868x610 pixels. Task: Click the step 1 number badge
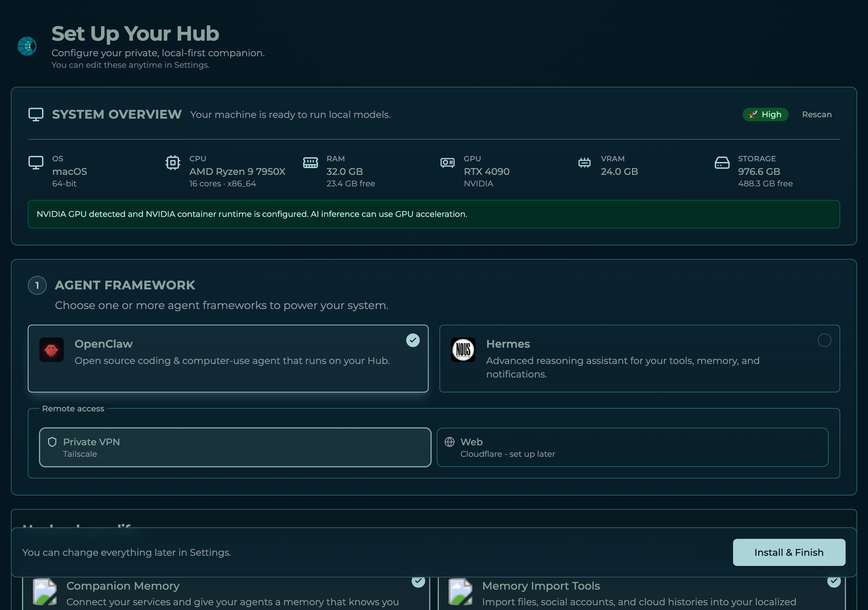[37, 285]
